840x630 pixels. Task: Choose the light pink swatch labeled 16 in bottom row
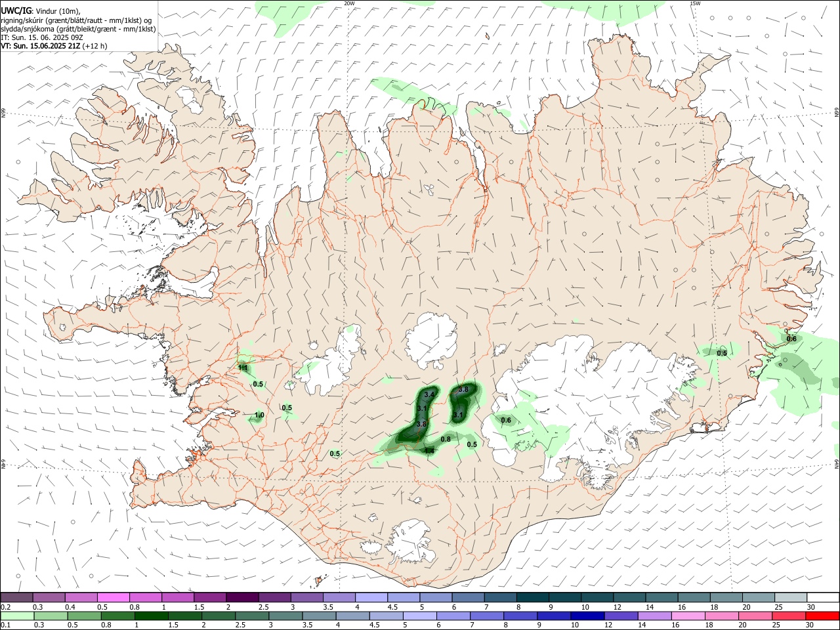tap(688, 616)
